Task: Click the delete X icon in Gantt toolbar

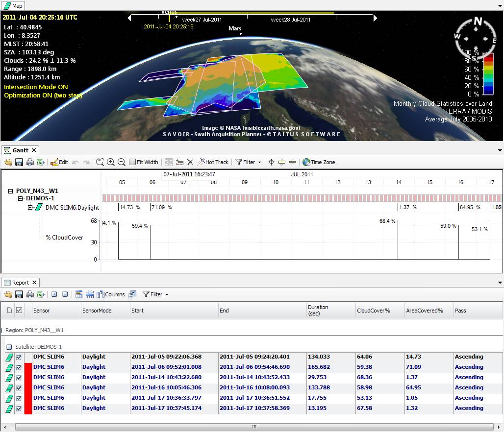Action: point(190,162)
